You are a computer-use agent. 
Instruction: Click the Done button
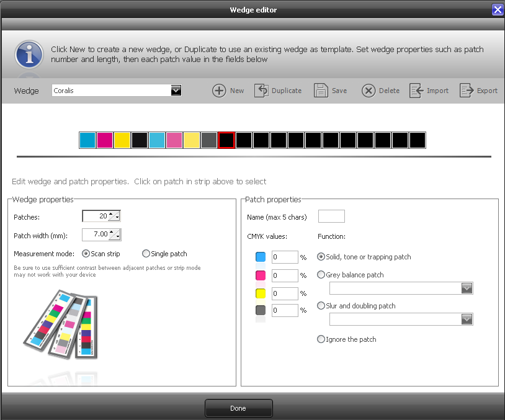coord(239,408)
